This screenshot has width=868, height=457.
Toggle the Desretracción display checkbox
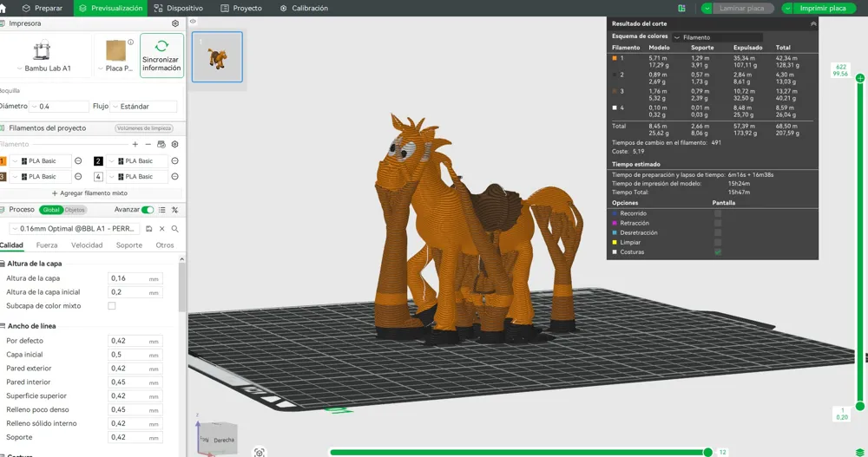coord(718,233)
